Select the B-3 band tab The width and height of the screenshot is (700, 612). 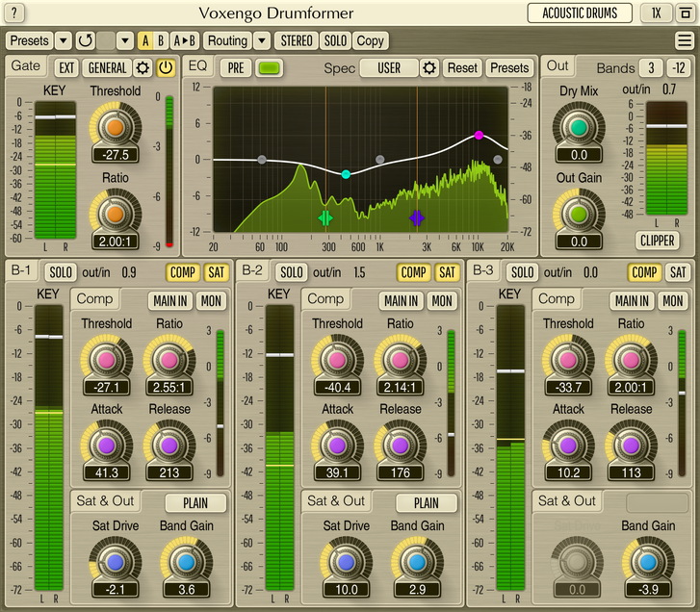pos(483,269)
